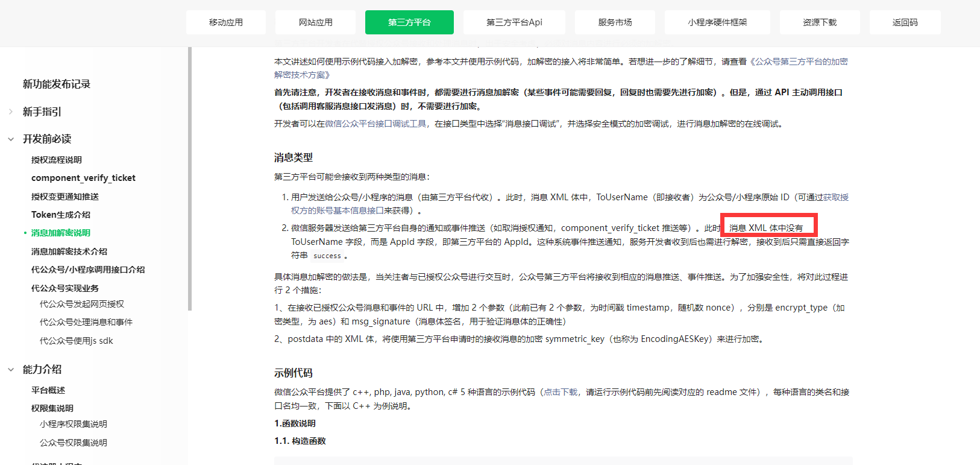Click the 消息类型 section heading
Screen dimensions: 980x465
(294, 157)
